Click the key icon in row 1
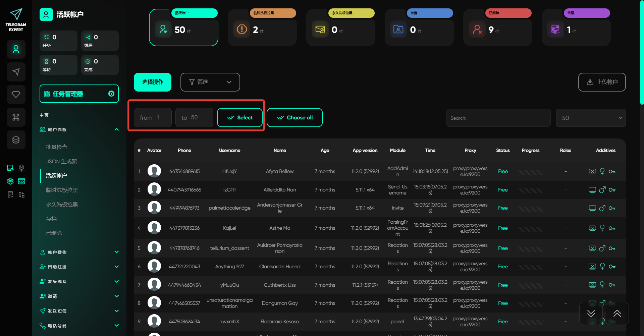The height and width of the screenshot is (336, 644). point(612,172)
